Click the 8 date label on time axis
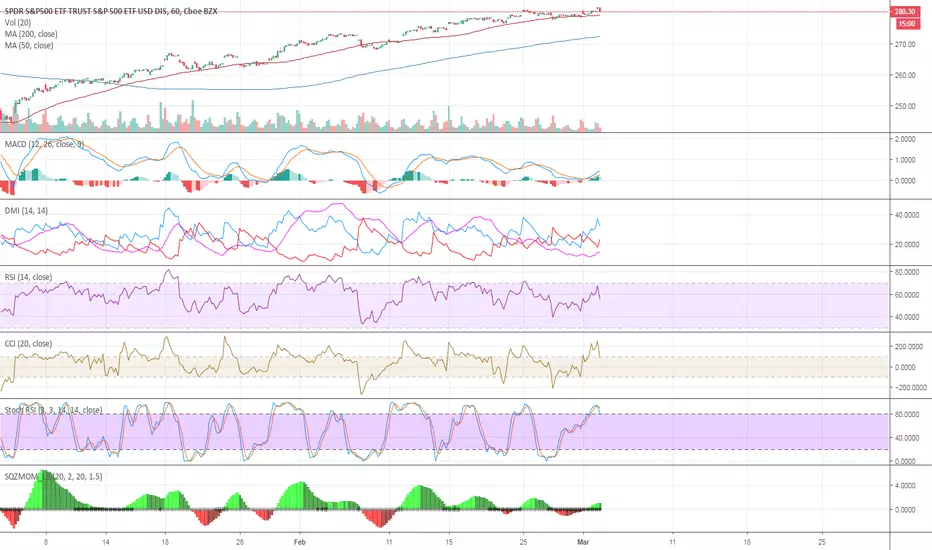This screenshot has height=550, width=932. tap(46, 542)
